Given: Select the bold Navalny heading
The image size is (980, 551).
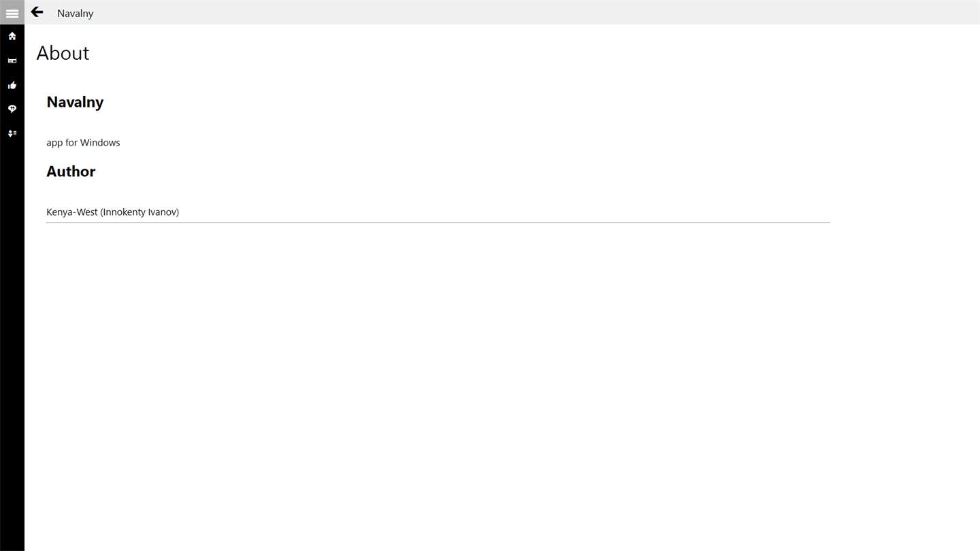Looking at the screenshot, I should click(x=75, y=102).
